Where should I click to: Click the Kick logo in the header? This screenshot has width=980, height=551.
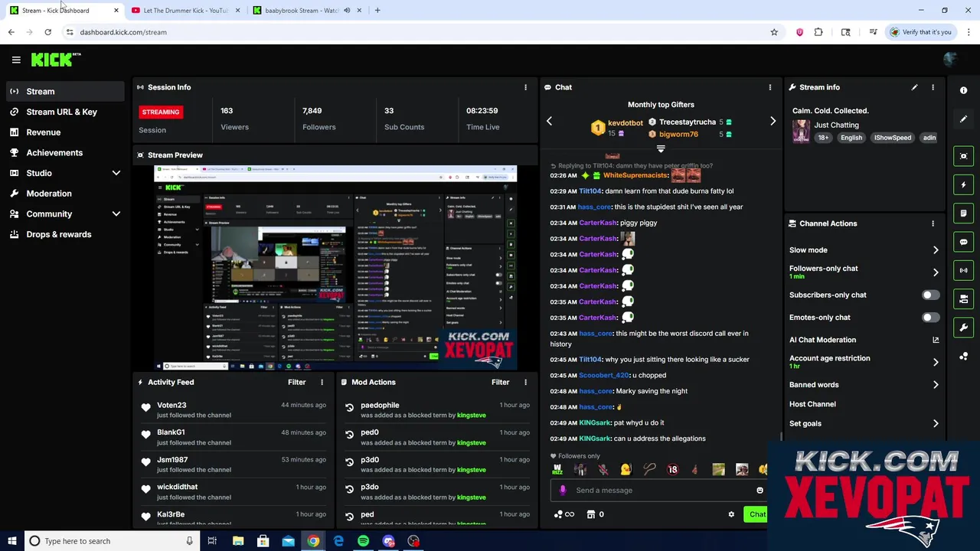[55, 59]
